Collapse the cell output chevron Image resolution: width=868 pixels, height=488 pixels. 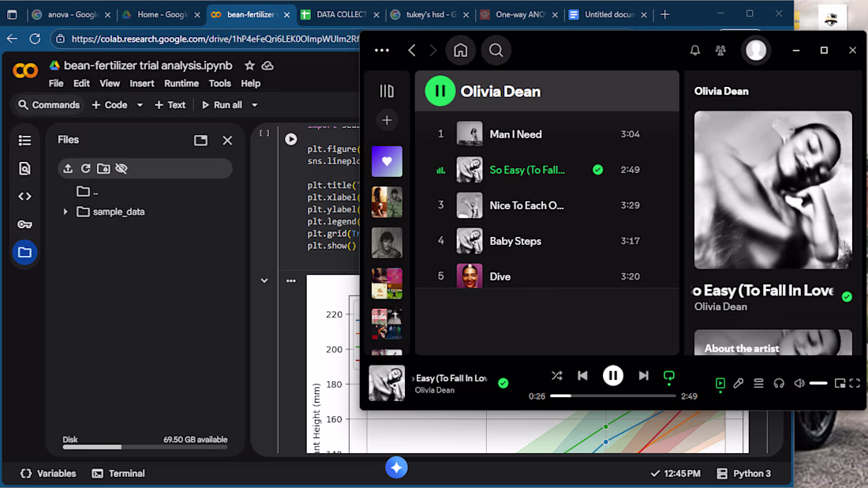(x=264, y=281)
